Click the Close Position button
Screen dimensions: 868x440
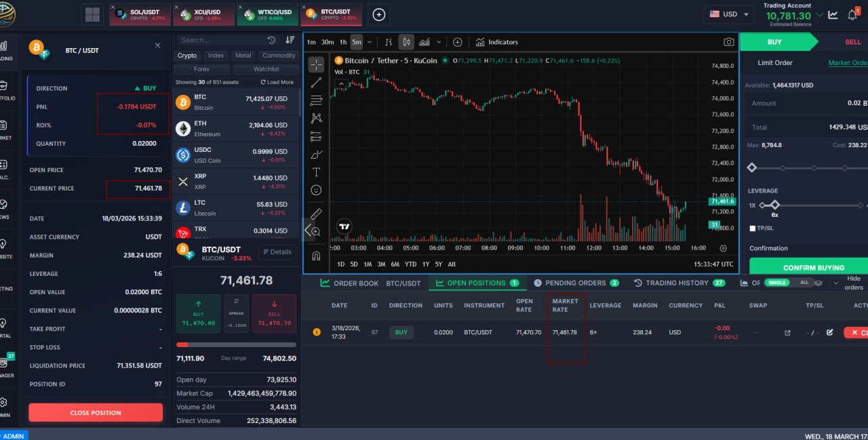[x=96, y=412]
